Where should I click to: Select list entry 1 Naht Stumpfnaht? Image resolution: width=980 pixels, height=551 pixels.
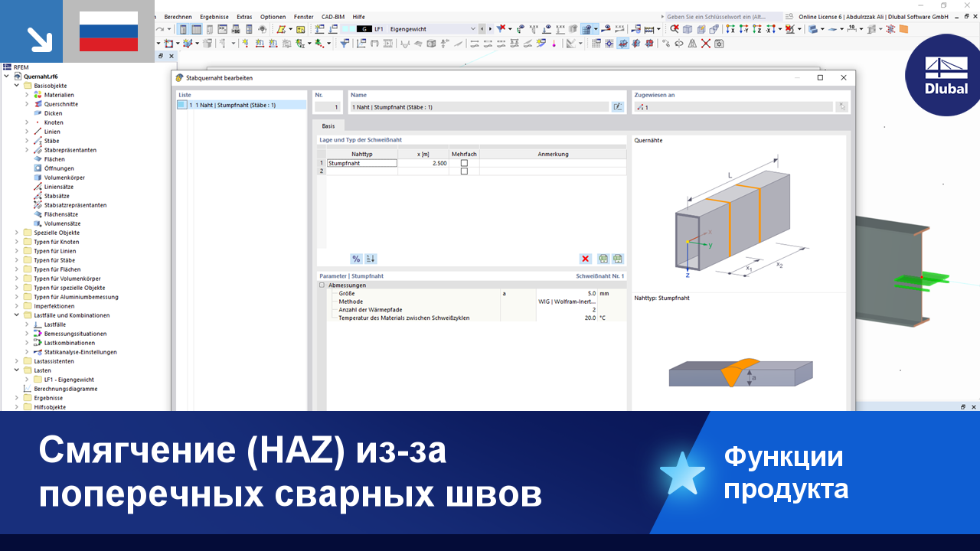242,105
